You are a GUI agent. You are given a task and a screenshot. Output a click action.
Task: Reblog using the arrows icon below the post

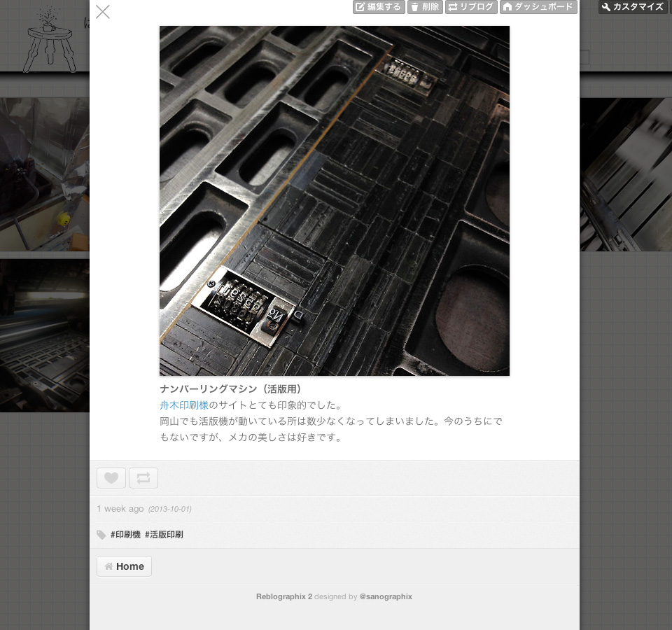[x=143, y=478]
